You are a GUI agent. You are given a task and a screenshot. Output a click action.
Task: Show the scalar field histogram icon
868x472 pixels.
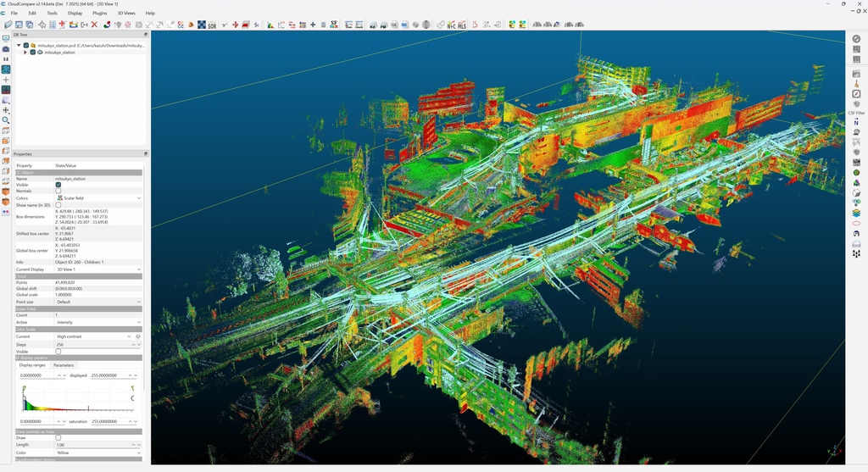[x=270, y=25]
